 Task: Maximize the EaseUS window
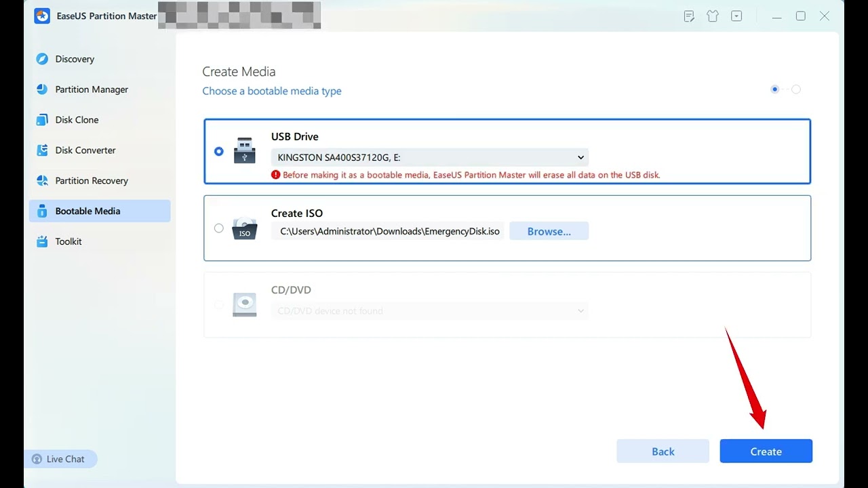click(801, 16)
